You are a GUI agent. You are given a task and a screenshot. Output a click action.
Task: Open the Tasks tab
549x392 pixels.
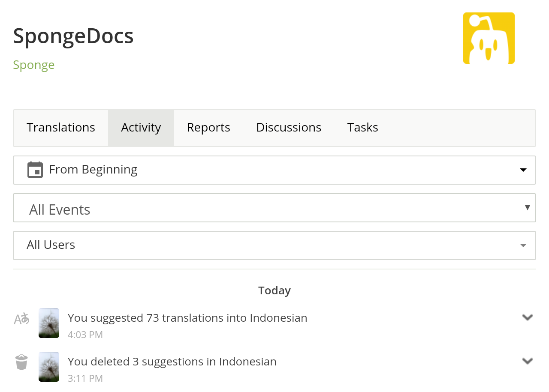(363, 128)
